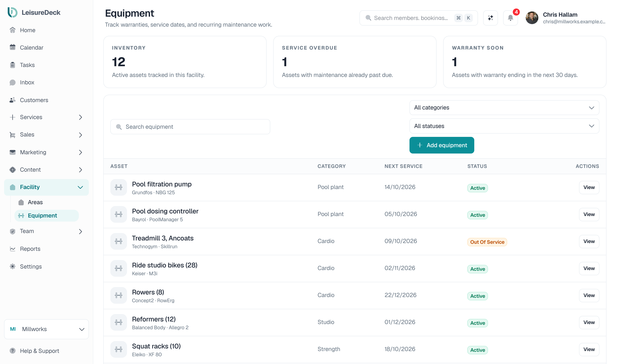The width and height of the screenshot is (622, 364).
Task: Click the LeisureDeck logo
Action: tap(34, 12)
